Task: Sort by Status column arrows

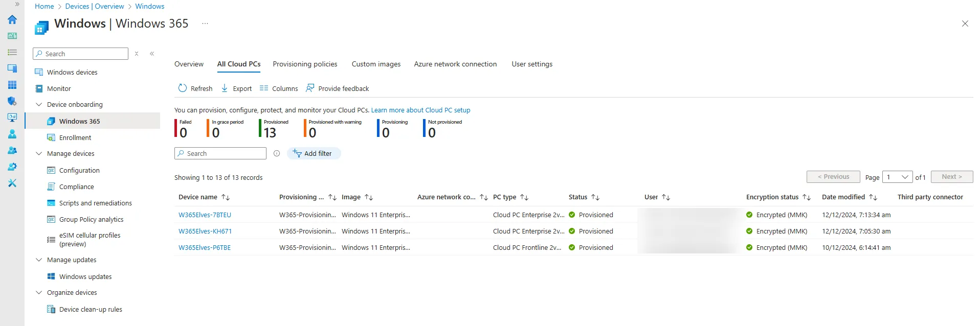Action: pyautogui.click(x=595, y=197)
